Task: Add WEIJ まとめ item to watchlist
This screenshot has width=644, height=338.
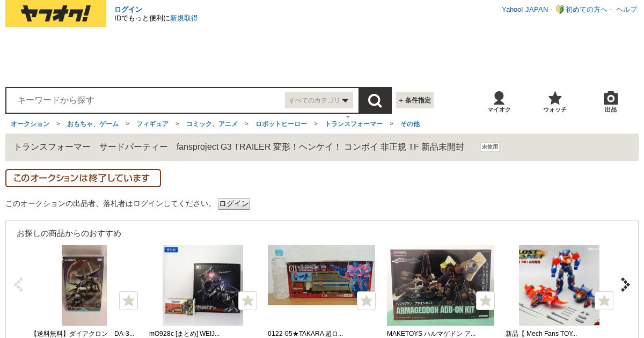Action: point(248,301)
